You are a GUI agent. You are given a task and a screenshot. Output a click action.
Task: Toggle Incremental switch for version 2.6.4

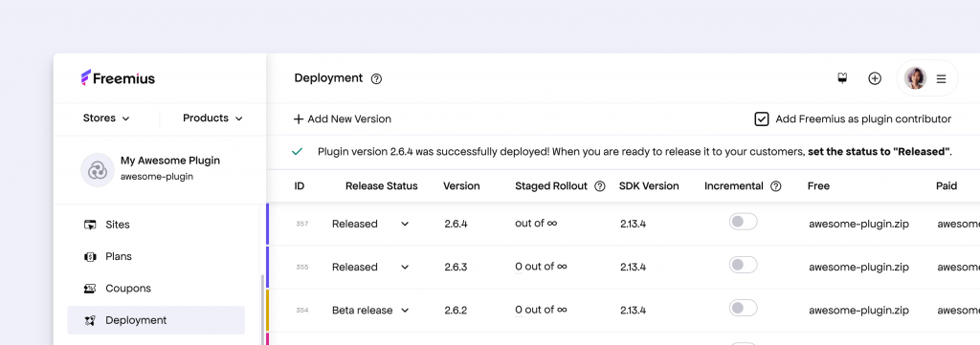tap(743, 222)
